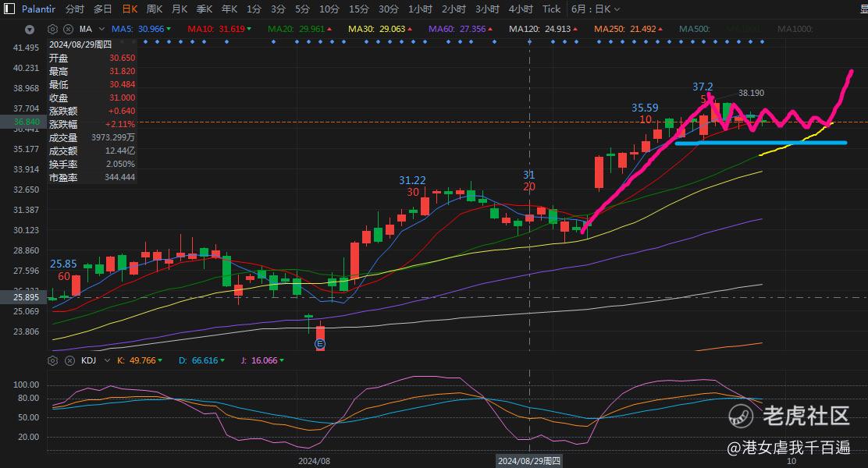The height and width of the screenshot is (468, 868).
Task: Click the 收盘 close price 31.000
Action: (x=123, y=97)
